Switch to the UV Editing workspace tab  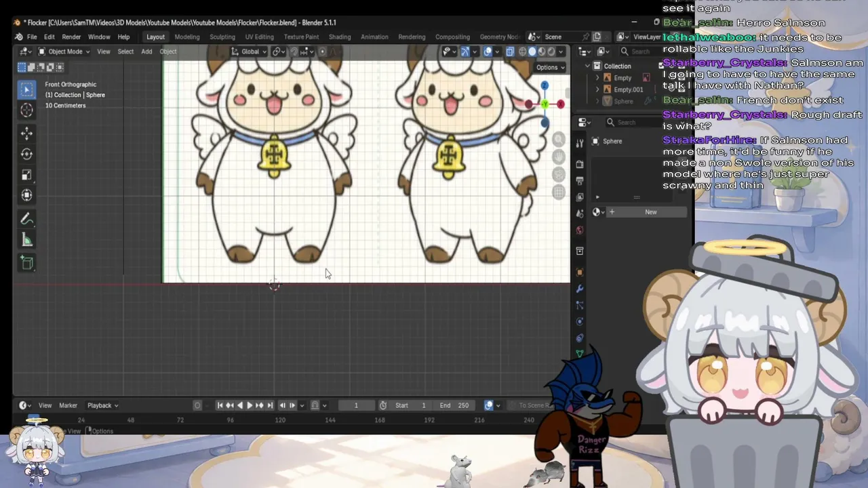[x=260, y=37]
